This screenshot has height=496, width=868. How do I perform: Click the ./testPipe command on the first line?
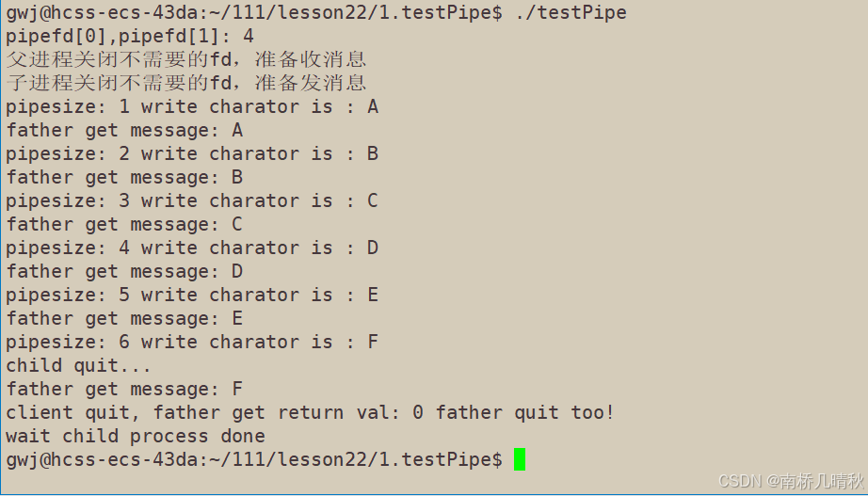(x=571, y=12)
